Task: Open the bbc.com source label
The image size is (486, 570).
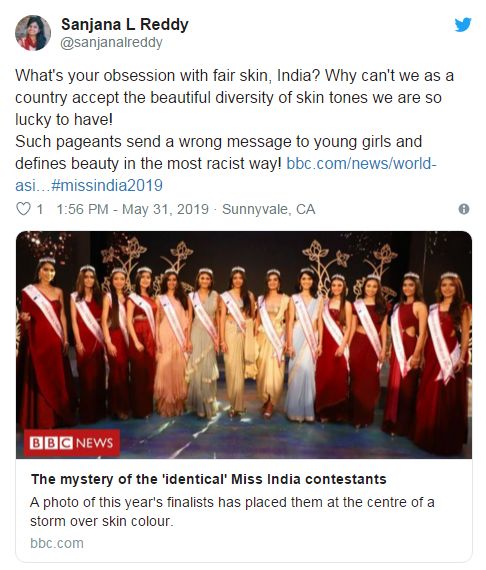Action: (x=57, y=543)
